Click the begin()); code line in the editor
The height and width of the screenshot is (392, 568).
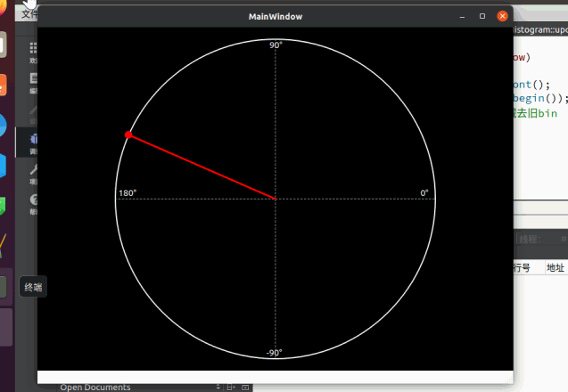pyautogui.click(x=540, y=99)
